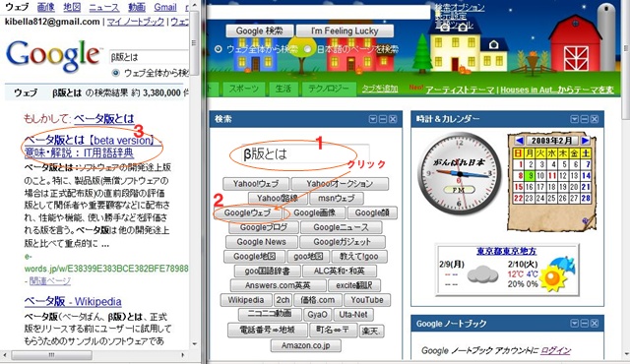630x364 pixels.
Task: Click the ログイン link in Google ノートブック
Action: coord(555,350)
